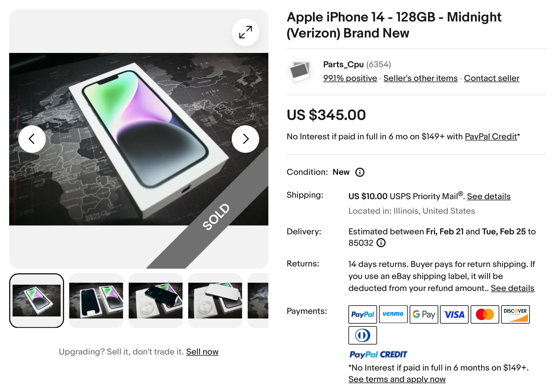The width and height of the screenshot is (555, 392).
Task: Go to the previous product image
Action: pos(32,139)
